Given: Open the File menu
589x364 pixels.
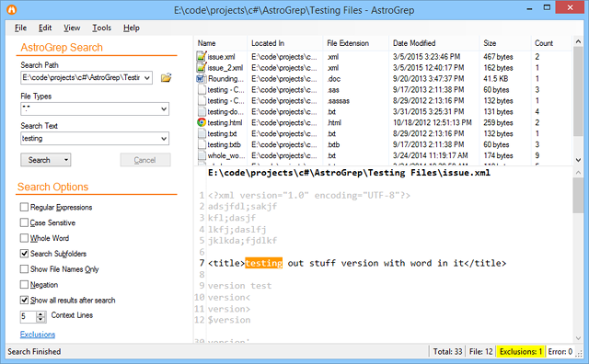Looking at the screenshot, I should click(20, 28).
